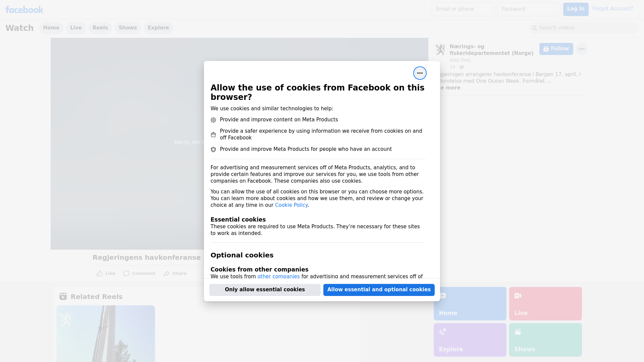Click the Comment speech bubble icon

[x=126, y=274]
